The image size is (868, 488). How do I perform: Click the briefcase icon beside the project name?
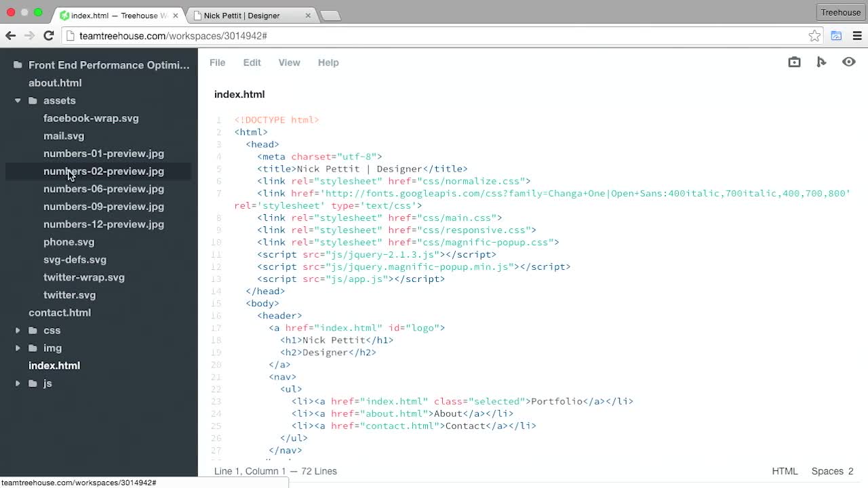click(x=17, y=64)
